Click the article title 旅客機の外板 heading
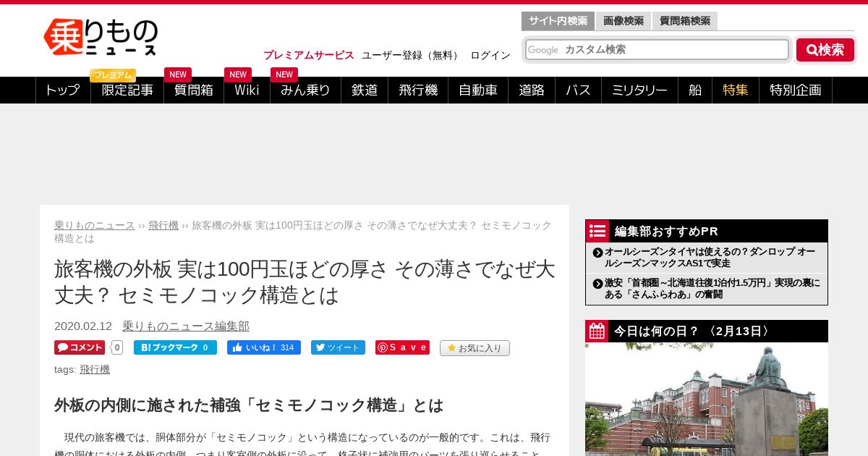The width and height of the screenshot is (868, 456). [x=305, y=282]
